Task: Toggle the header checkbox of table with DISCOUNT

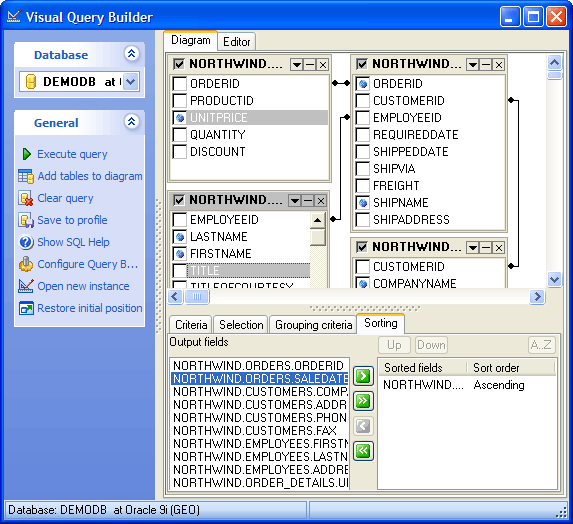Action: (179, 64)
